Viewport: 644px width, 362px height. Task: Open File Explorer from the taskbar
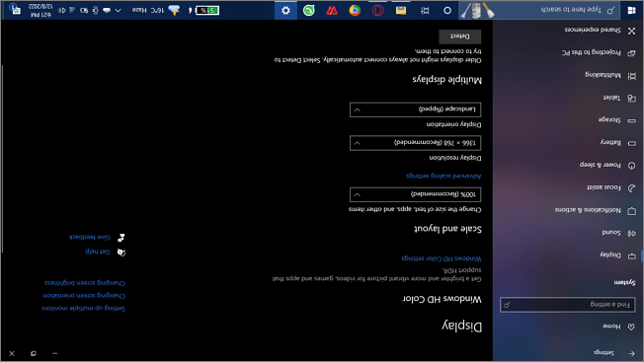[401, 10]
